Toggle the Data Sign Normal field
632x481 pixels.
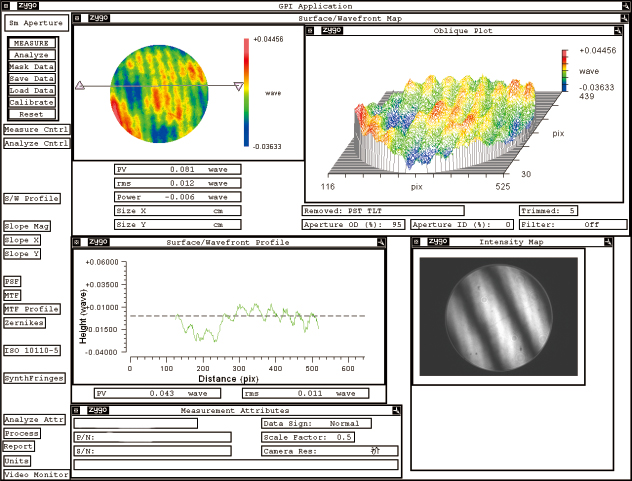coord(315,424)
